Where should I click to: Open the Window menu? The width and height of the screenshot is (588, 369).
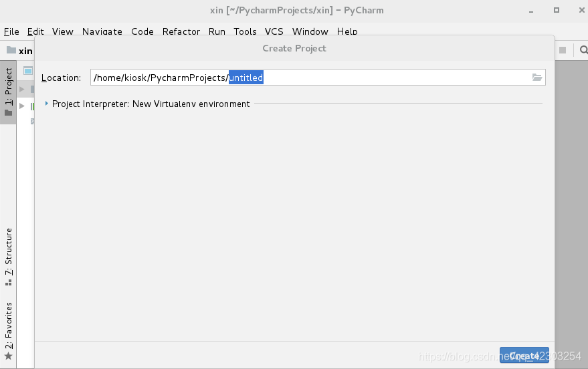click(x=310, y=31)
